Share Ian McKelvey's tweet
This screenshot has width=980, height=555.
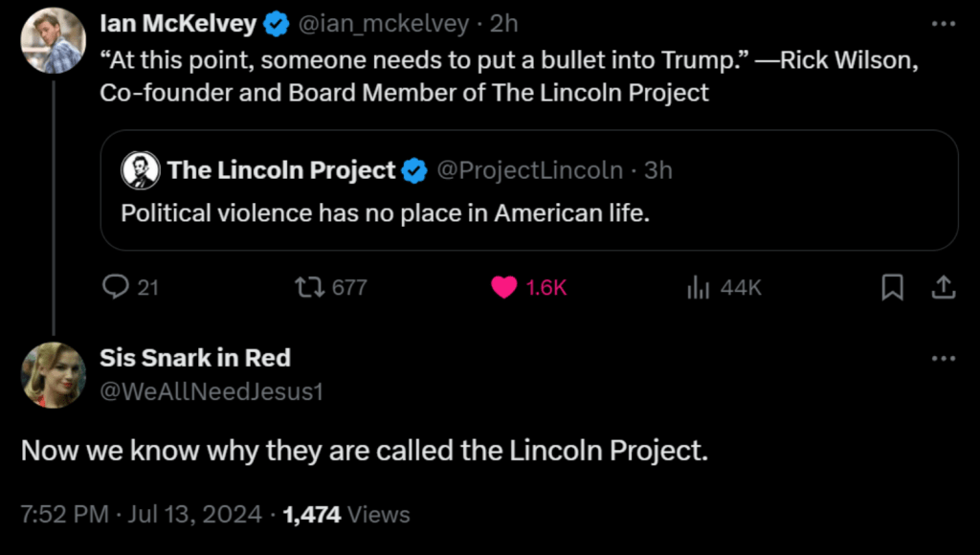click(943, 287)
